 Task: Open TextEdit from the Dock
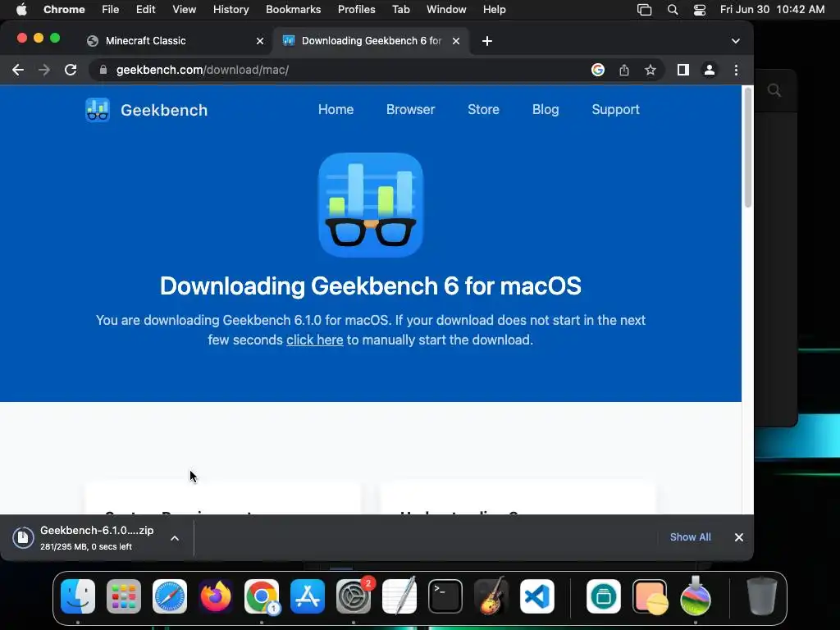coord(399,596)
